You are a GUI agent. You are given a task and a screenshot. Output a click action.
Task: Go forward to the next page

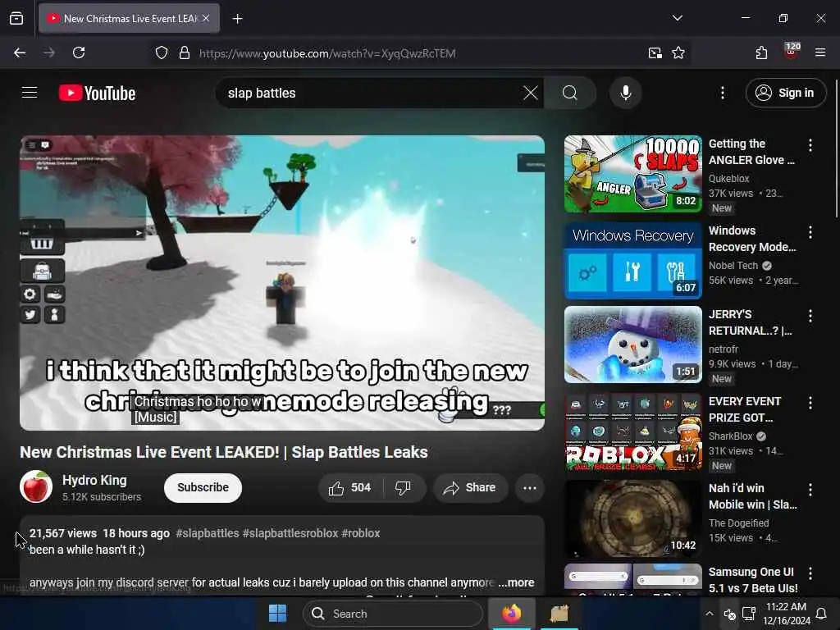(49, 53)
